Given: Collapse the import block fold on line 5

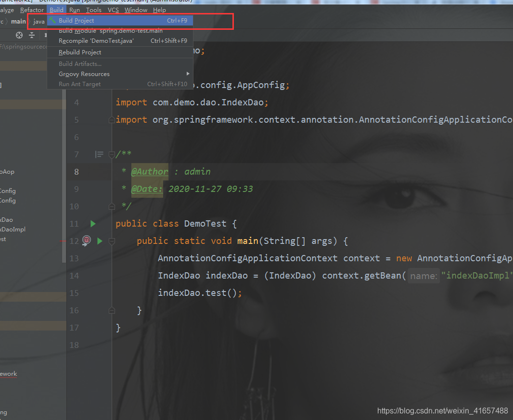Looking at the screenshot, I should (x=112, y=120).
